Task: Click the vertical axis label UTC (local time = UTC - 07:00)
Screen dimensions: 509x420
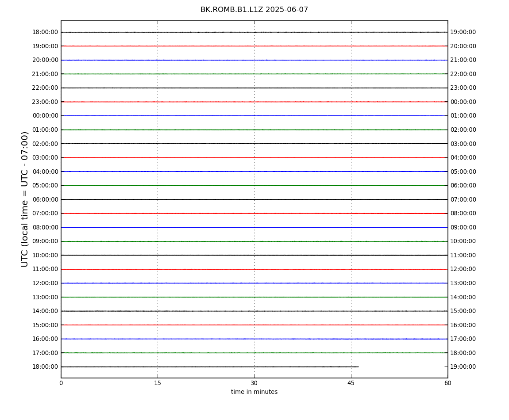Action: 25,199
